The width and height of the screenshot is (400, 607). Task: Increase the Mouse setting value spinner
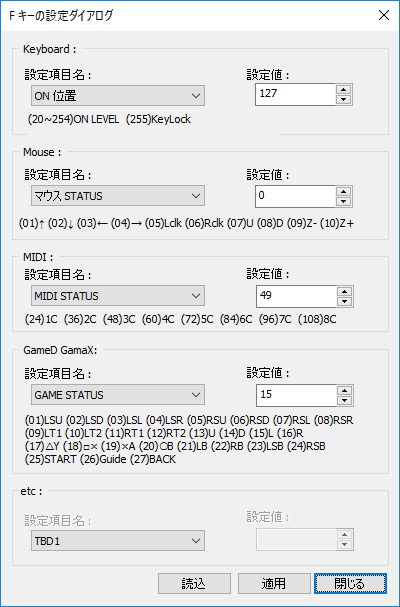click(x=343, y=191)
